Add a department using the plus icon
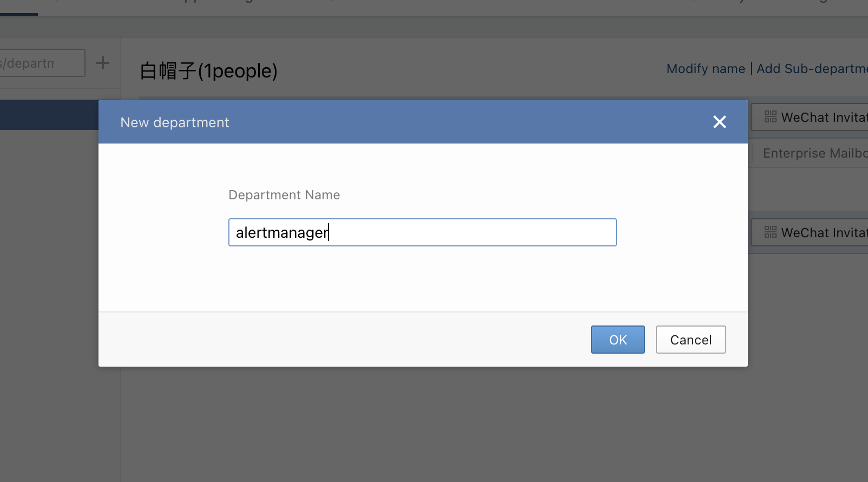 (103, 63)
